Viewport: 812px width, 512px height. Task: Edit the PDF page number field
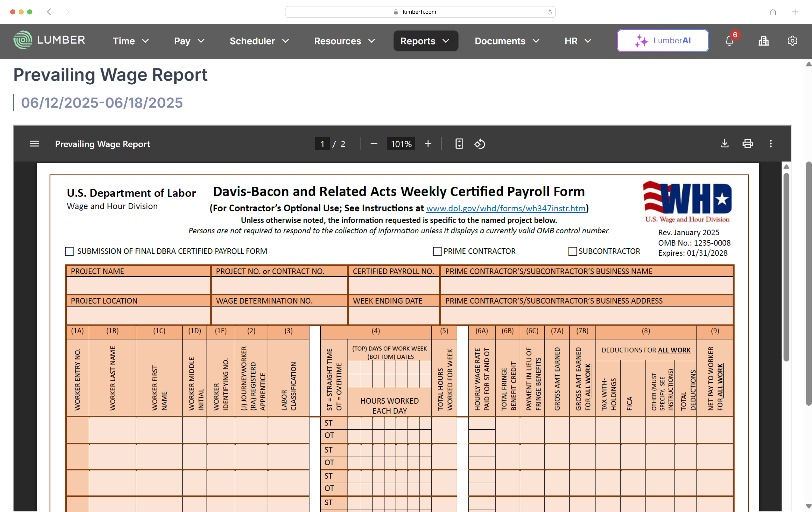(x=322, y=143)
